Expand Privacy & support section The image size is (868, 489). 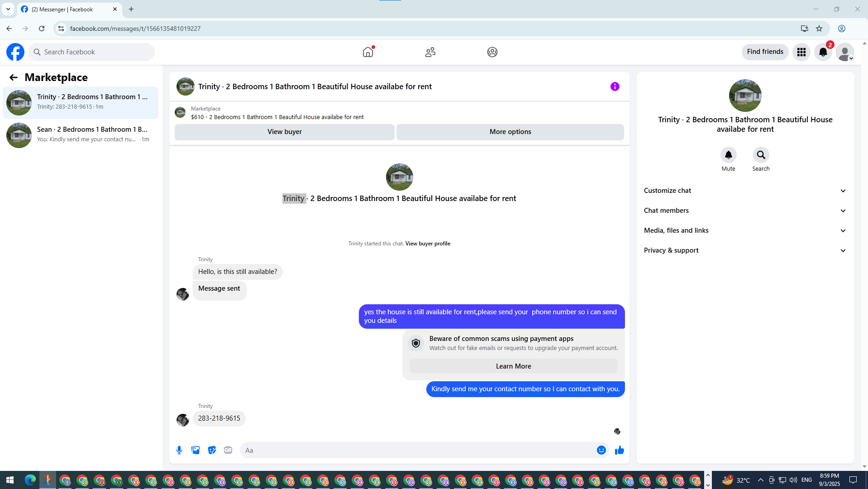pyautogui.click(x=745, y=250)
